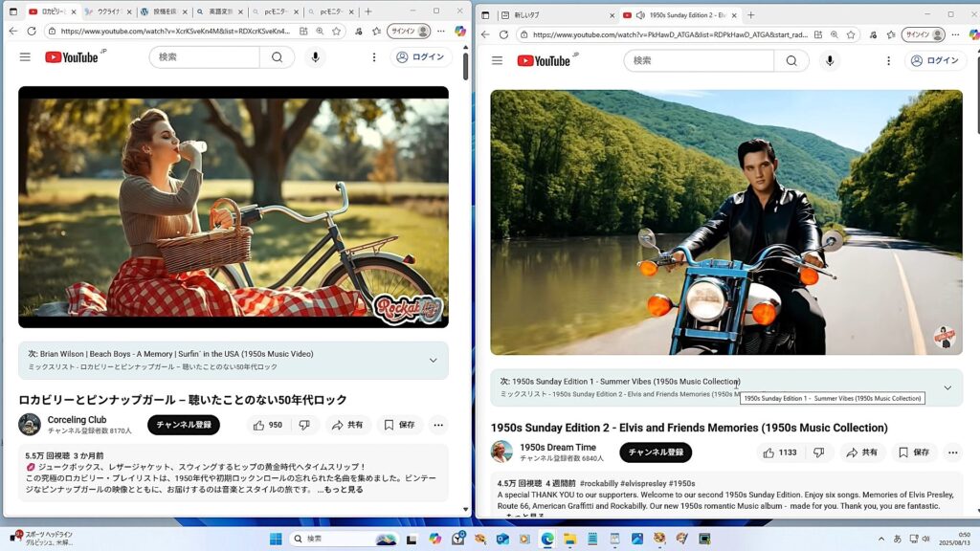Dislike the Corceling Club video
Image resolution: width=980 pixels, height=551 pixels.
(x=304, y=425)
